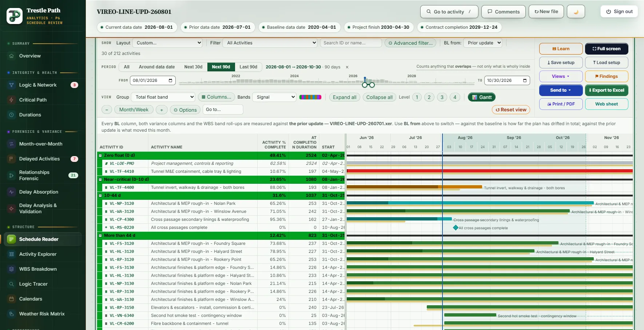Zoom out the Gantt timescale with minus button
Screen dimensions: 644x330
tap(106, 110)
